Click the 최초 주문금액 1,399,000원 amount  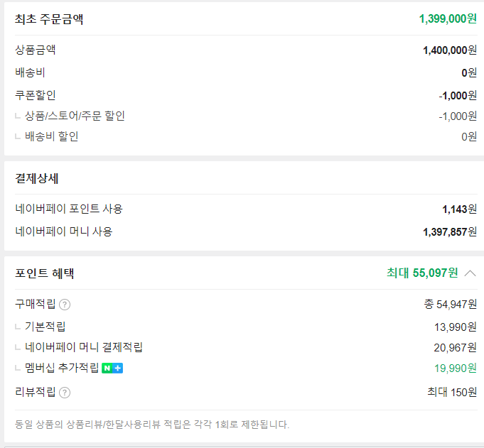(x=448, y=18)
